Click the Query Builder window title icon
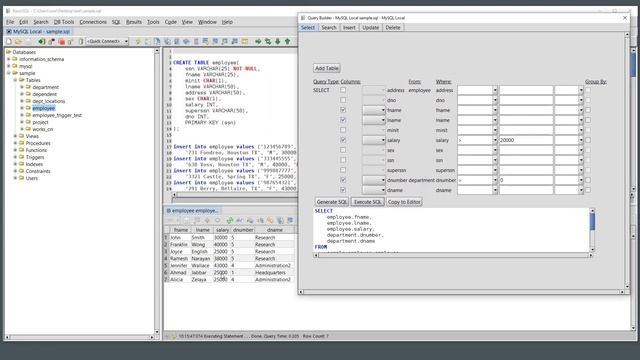 [303, 18]
